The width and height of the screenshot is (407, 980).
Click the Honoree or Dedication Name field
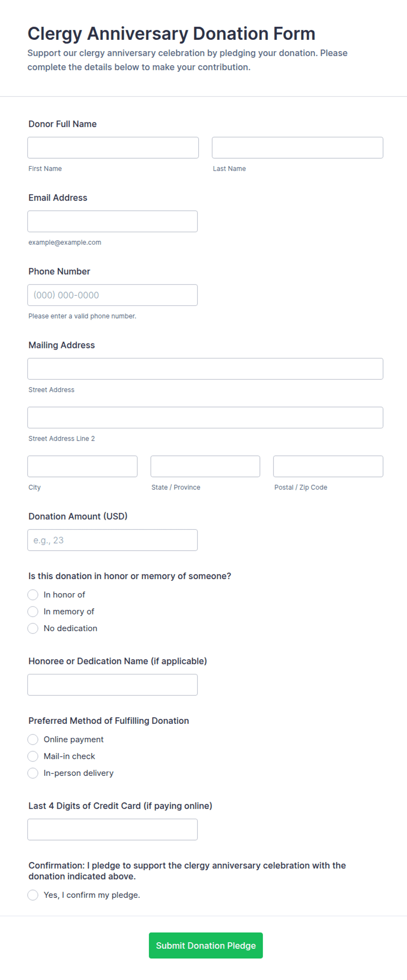coord(112,685)
